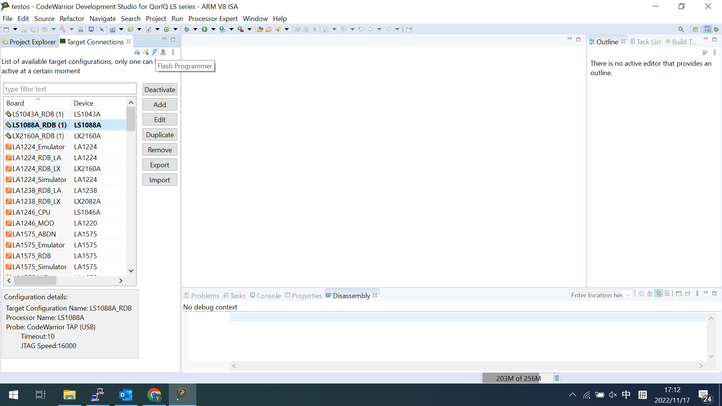Open the Refactor menu
The height and width of the screenshot is (406, 722).
(72, 18)
